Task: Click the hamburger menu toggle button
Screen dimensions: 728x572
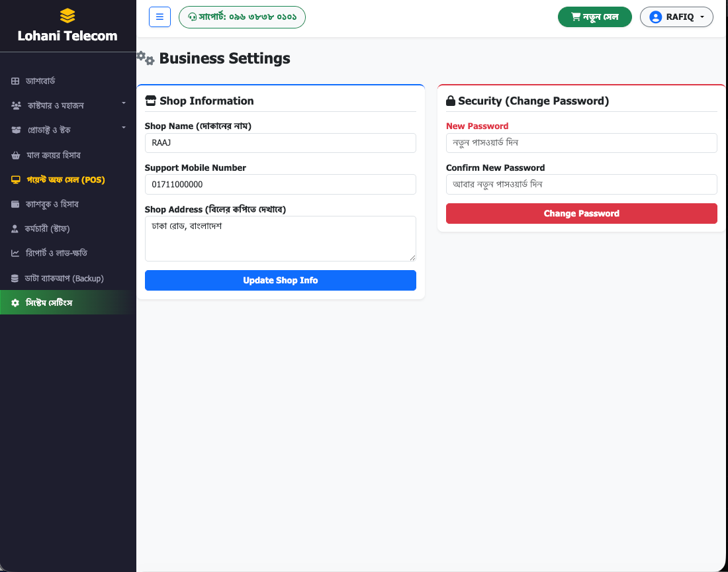Action: (159, 17)
